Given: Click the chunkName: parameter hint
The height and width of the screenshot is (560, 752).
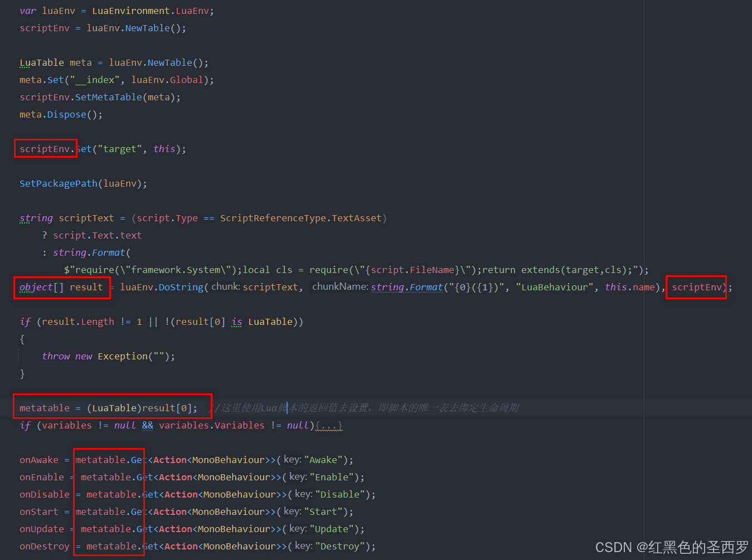Looking at the screenshot, I should tap(340, 287).
